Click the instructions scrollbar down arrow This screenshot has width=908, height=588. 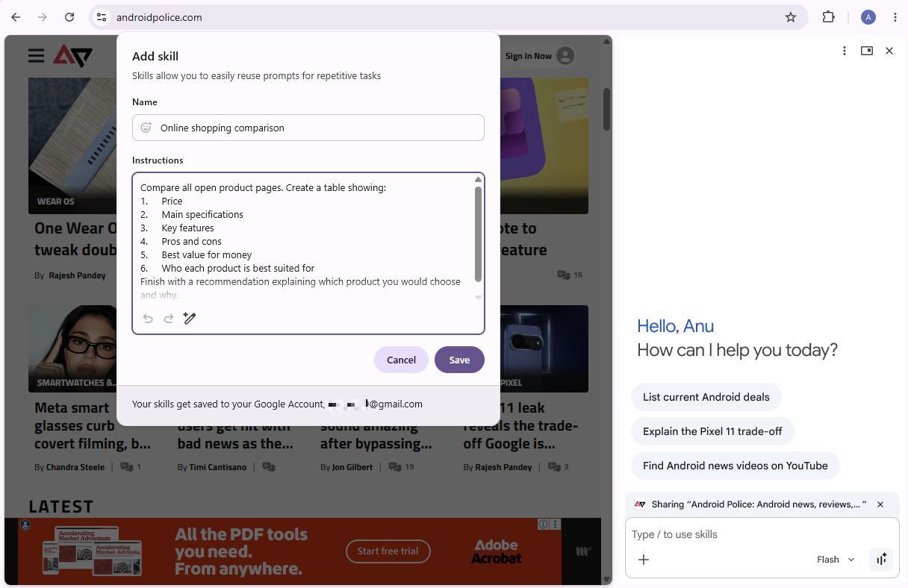479,298
